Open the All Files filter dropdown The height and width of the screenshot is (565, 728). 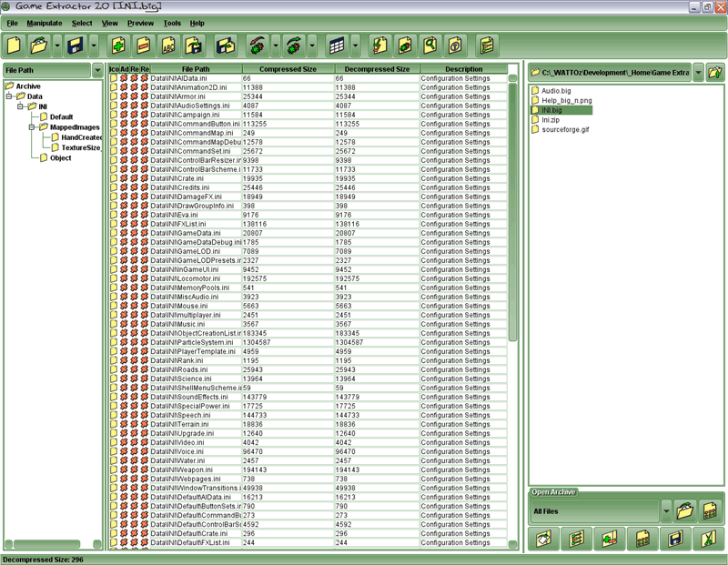tap(666, 510)
